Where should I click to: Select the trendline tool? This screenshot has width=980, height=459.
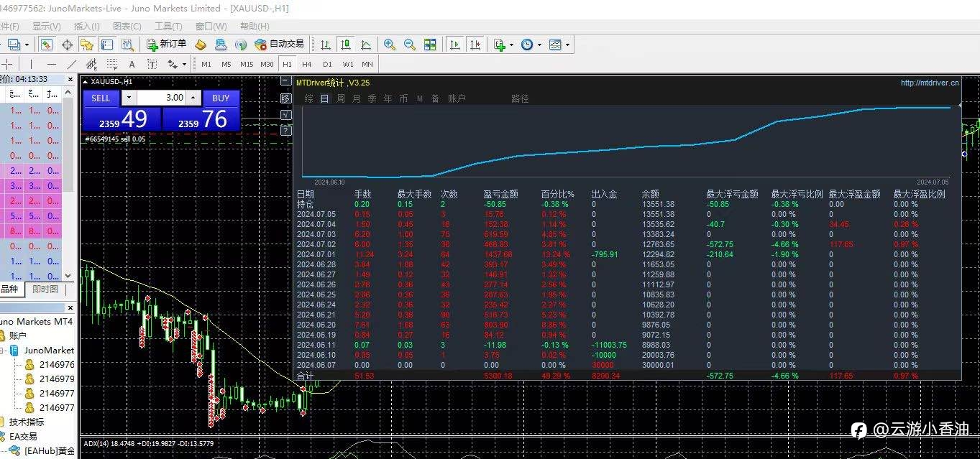coord(72,64)
